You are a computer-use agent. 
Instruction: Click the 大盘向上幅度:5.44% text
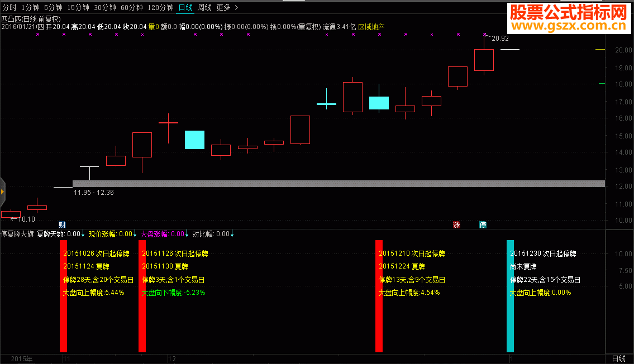pos(93,293)
